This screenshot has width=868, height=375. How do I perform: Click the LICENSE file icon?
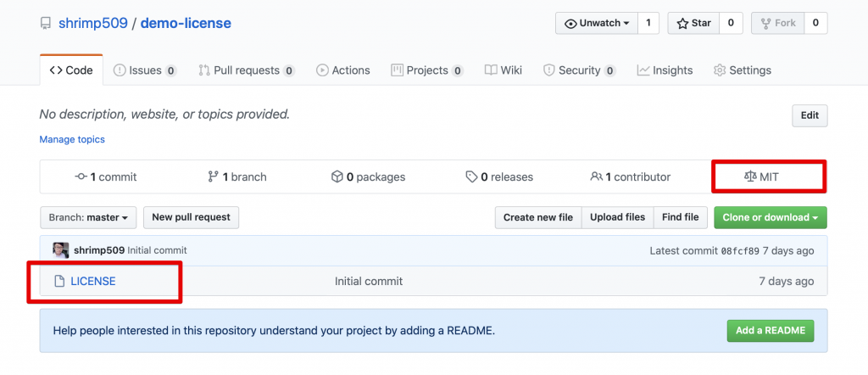59,281
